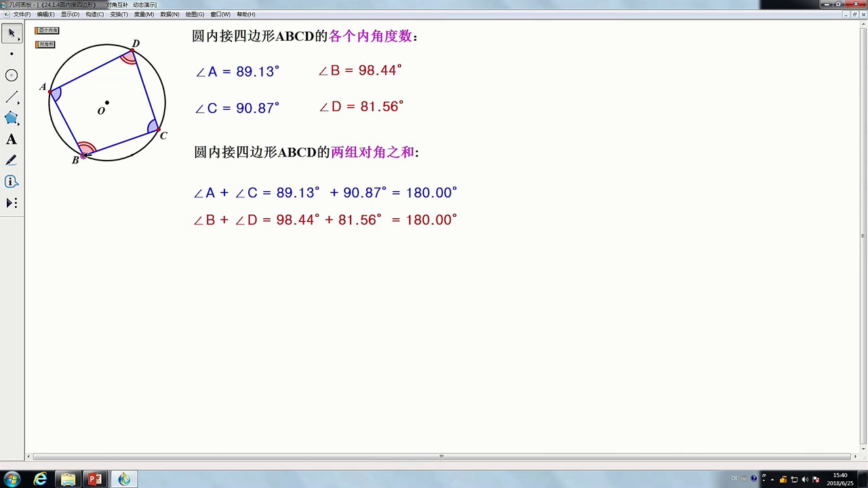Click the horizontal scrollbar thumb
The width and height of the screenshot is (868, 488).
pos(441,456)
